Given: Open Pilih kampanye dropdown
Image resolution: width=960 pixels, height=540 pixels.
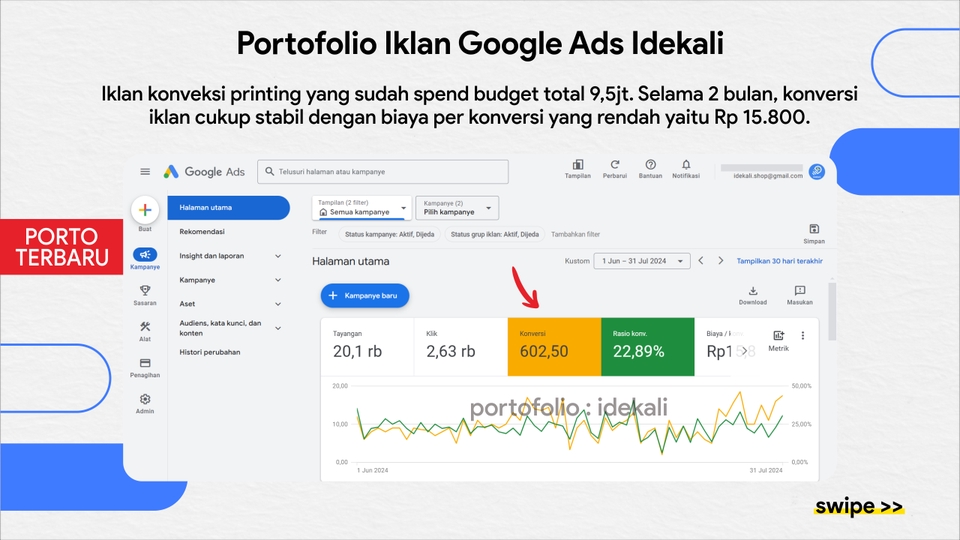Looking at the screenshot, I should [457, 208].
